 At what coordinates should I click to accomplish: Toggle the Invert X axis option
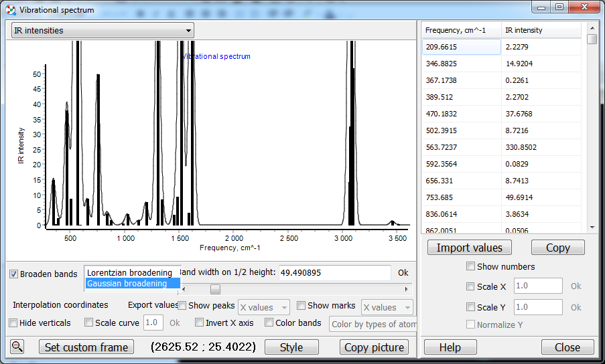[x=200, y=323]
